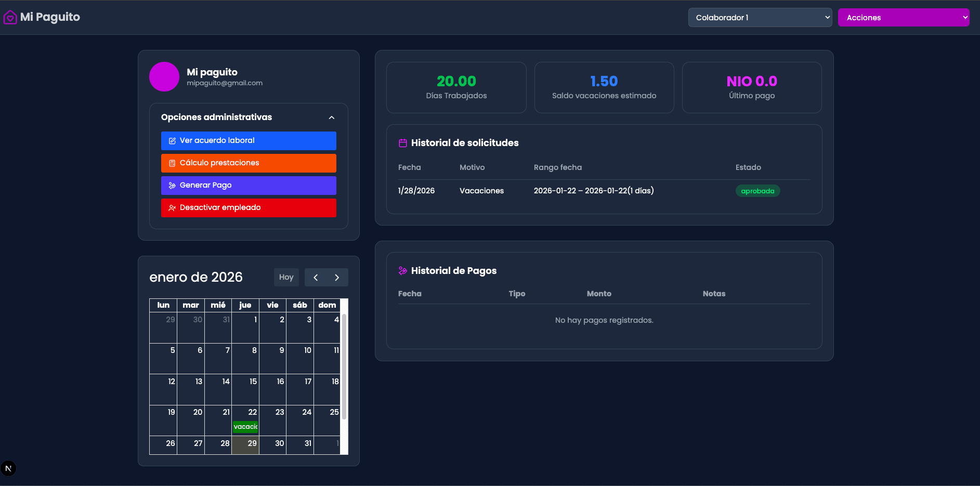Expand the Acciones dropdown menu

tap(903, 17)
